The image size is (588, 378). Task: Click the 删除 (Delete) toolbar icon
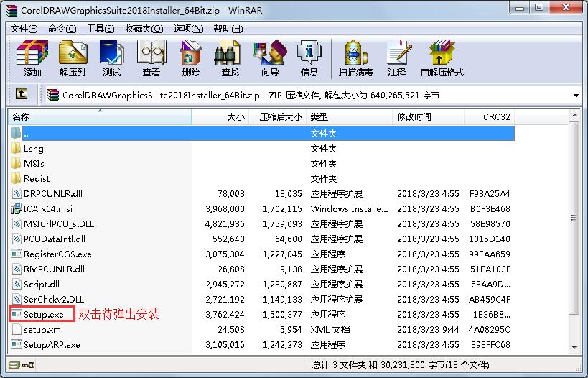coord(190,58)
